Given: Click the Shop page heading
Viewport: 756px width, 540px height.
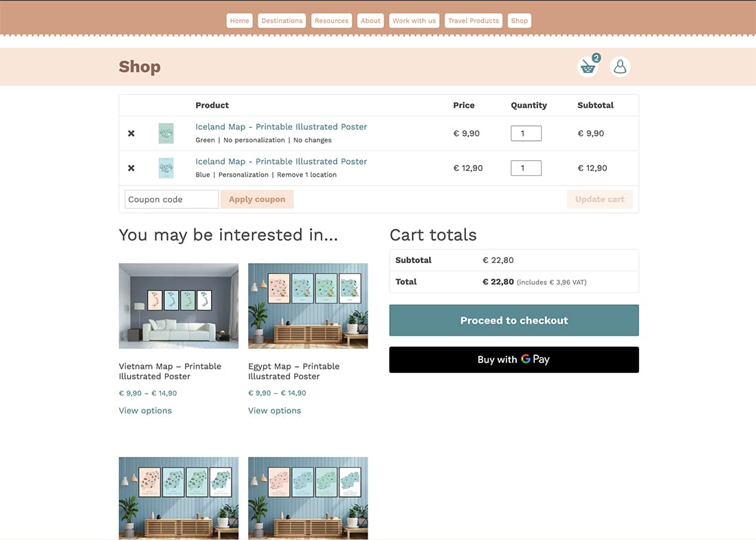Looking at the screenshot, I should (140, 67).
